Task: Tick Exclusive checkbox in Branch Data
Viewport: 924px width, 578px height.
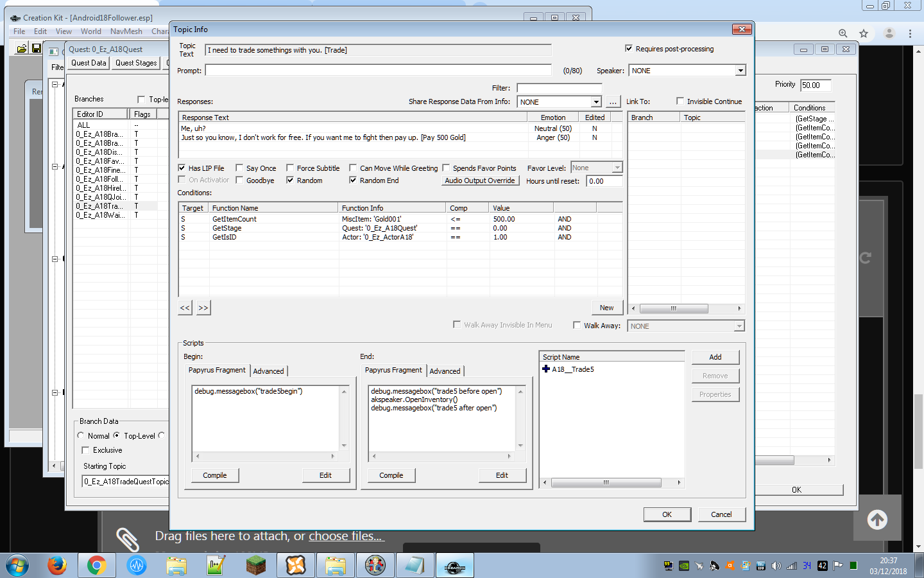Action: click(85, 450)
